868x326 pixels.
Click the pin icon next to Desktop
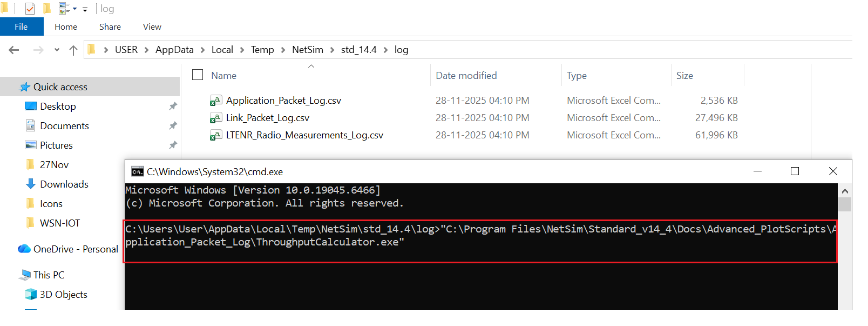coord(173,106)
